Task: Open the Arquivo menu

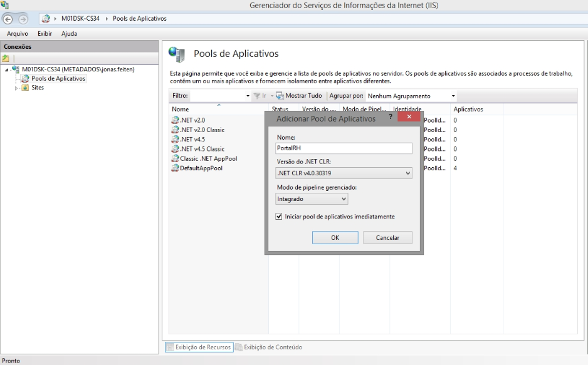Action: click(x=16, y=33)
